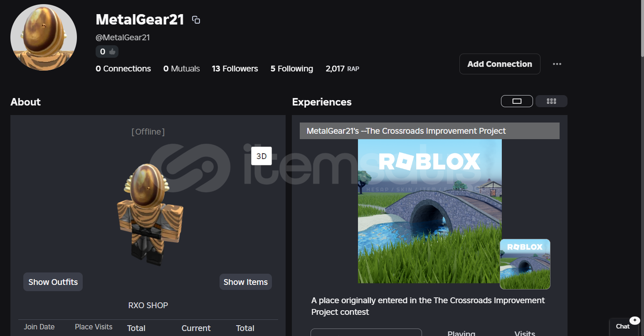Viewport: 644px width, 336px height.
Task: Open the 0 Mutuals list
Action: point(181,69)
